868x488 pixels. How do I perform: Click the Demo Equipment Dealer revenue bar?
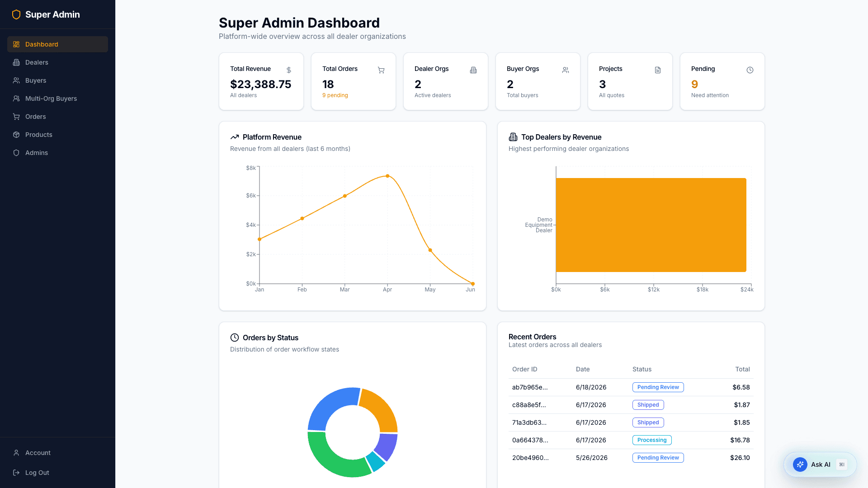(651, 225)
